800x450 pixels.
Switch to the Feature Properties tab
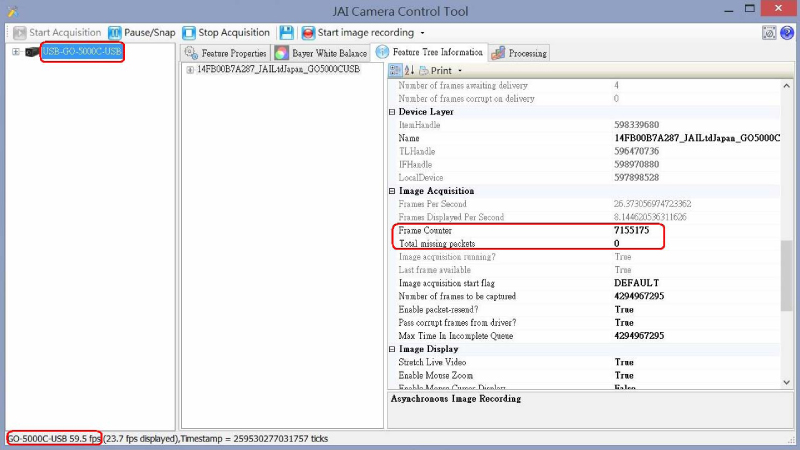(x=226, y=52)
